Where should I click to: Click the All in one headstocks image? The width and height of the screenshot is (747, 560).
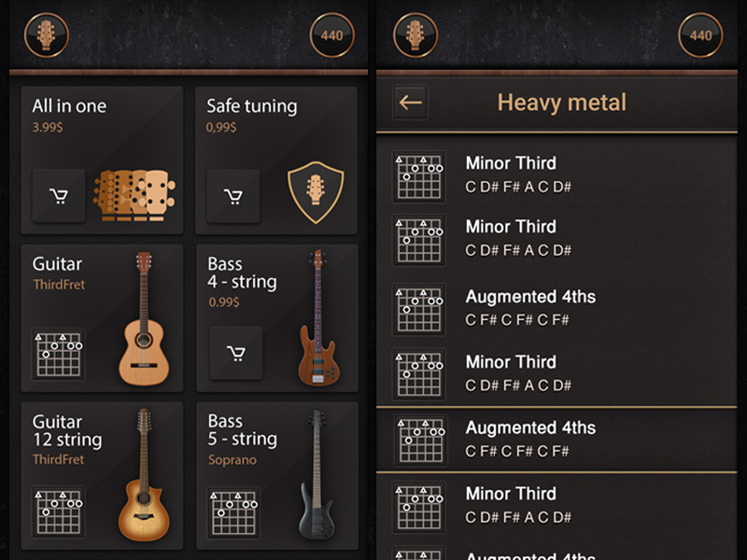click(x=134, y=193)
